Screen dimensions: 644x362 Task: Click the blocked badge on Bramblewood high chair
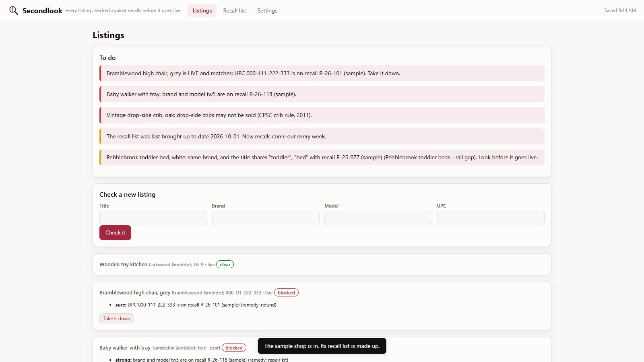coord(286,293)
